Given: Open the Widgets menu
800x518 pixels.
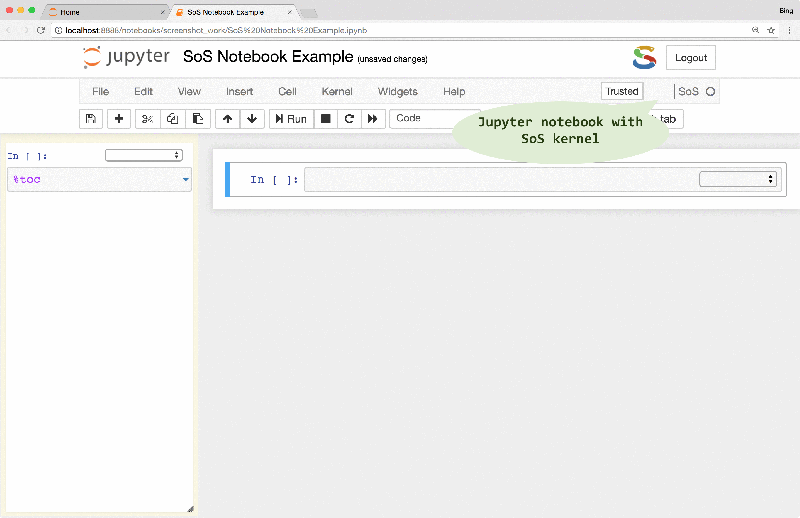Looking at the screenshot, I should click(397, 91).
